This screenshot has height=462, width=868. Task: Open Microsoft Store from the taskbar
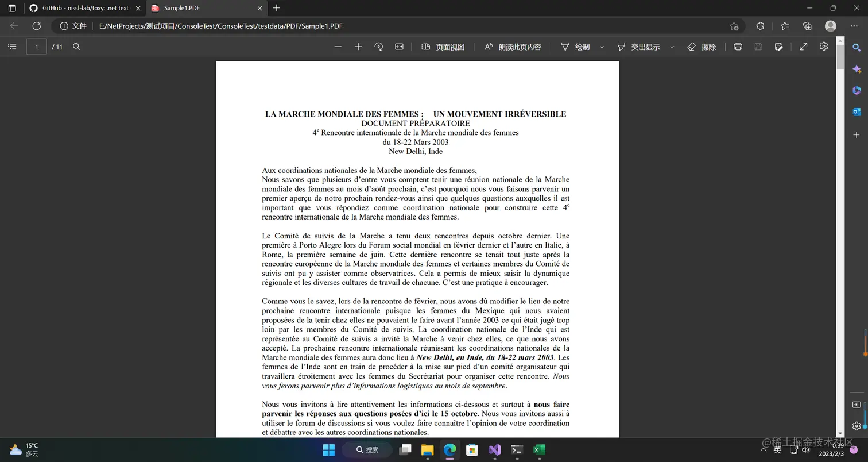coord(472,449)
